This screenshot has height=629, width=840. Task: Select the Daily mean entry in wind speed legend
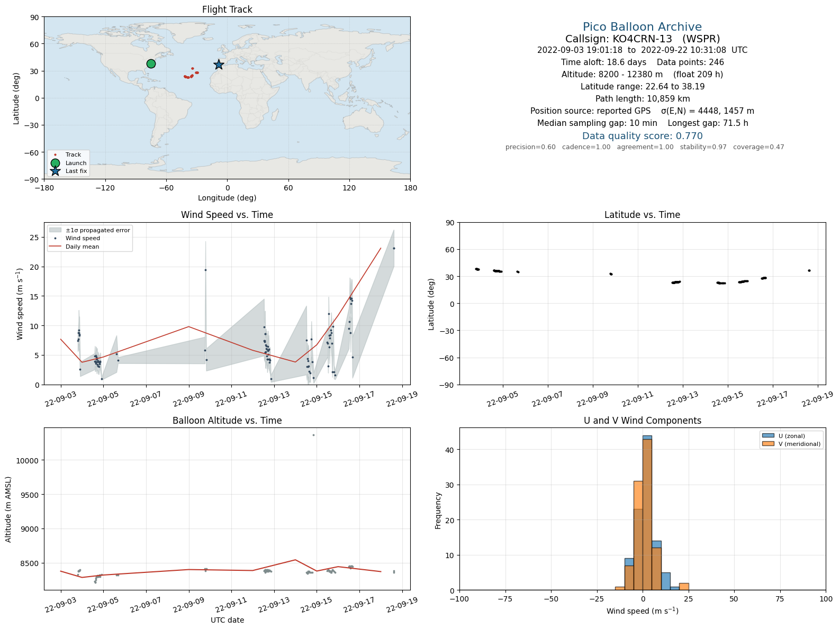[x=74, y=247]
